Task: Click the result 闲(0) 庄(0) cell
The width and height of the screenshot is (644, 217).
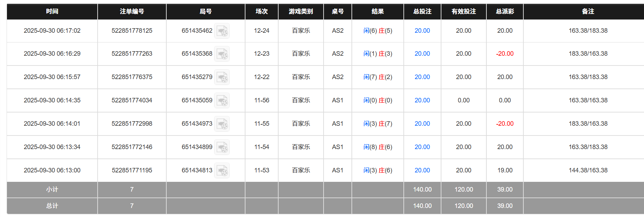Action: tap(378, 100)
